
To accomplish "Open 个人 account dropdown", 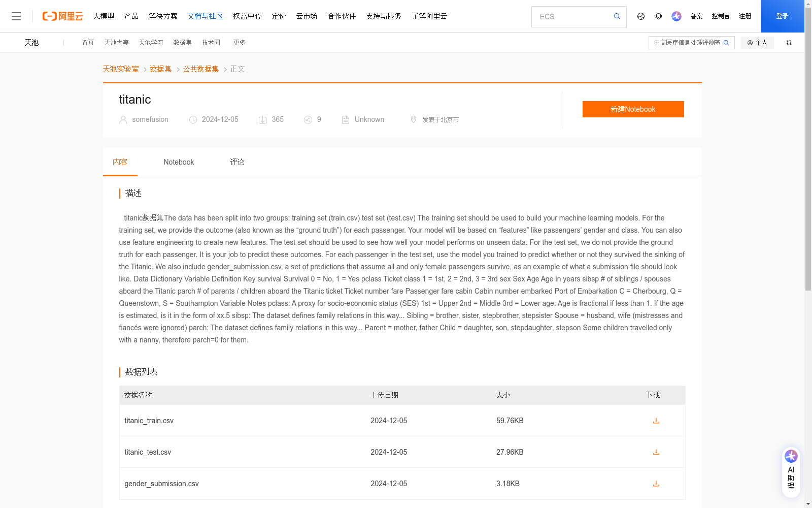I will [757, 43].
